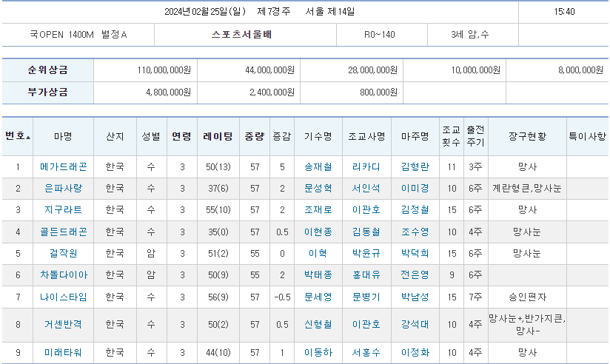Viewport: 610px width, 364px height.
Task: Select the 특이사항 column header
Action: 588,136
